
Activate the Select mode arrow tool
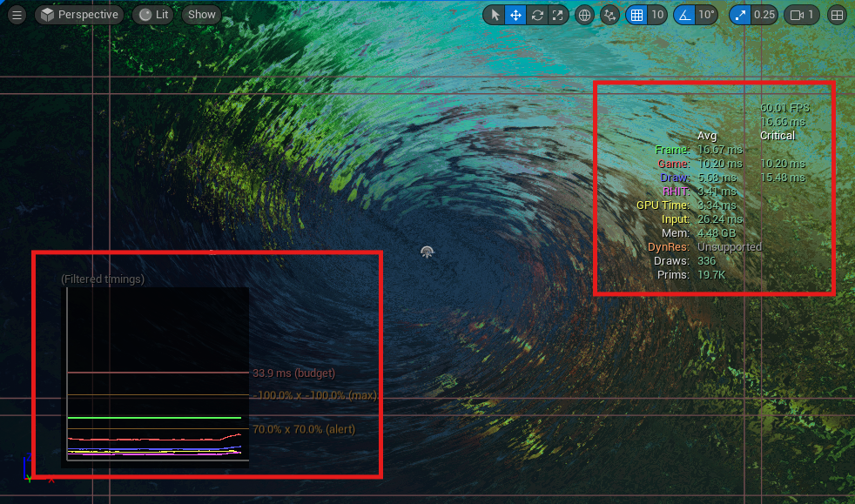(495, 15)
